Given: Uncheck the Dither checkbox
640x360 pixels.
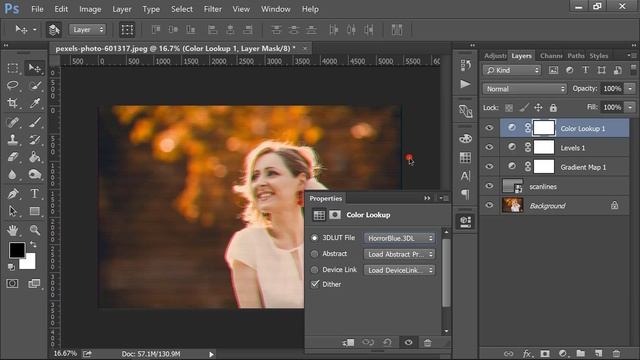Looking at the screenshot, I should point(315,284).
